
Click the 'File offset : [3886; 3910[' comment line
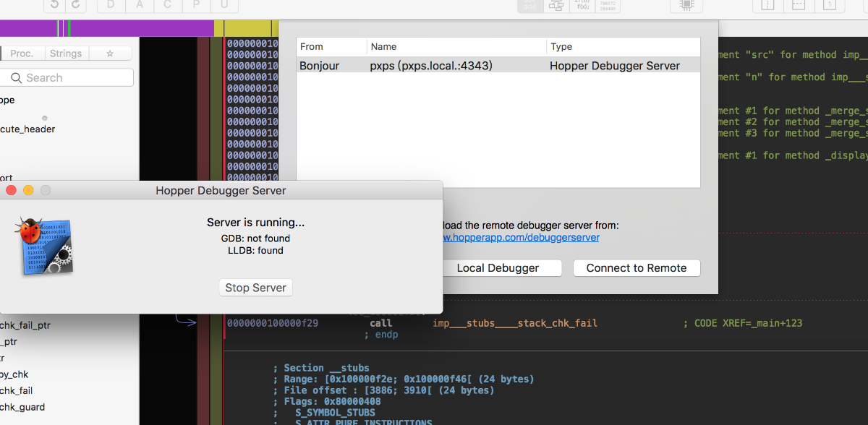point(383,390)
